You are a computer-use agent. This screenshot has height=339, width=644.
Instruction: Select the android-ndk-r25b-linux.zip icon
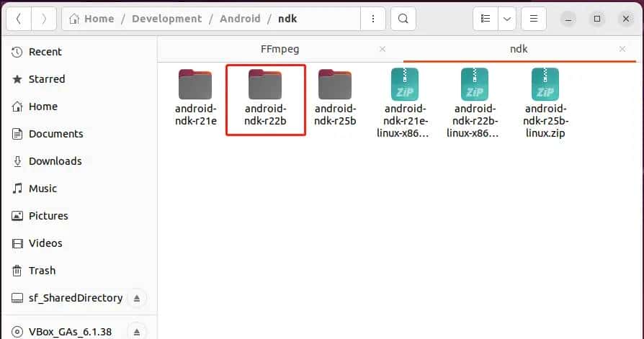click(x=545, y=84)
